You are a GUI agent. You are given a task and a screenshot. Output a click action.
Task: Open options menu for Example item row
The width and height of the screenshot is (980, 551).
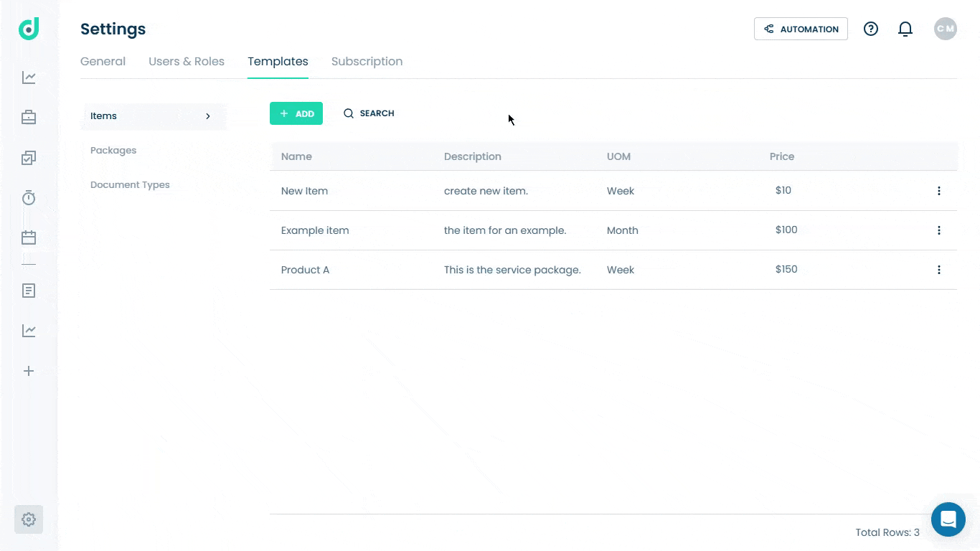[x=939, y=230]
